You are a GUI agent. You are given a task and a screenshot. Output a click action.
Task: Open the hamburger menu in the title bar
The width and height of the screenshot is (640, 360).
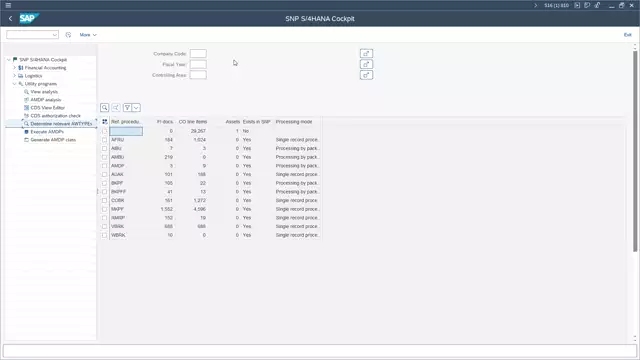point(8,5)
